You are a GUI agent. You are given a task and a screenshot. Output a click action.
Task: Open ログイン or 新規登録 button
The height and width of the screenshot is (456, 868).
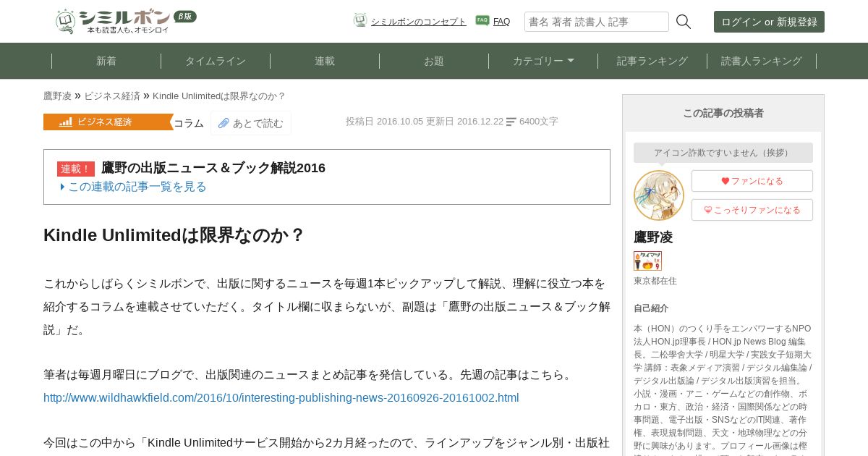[x=769, y=22]
